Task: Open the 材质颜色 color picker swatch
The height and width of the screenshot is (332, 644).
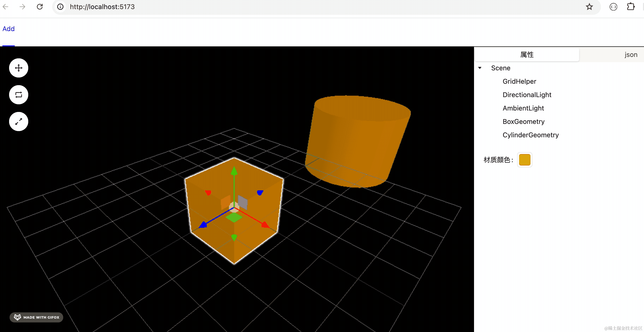Action: (x=525, y=160)
